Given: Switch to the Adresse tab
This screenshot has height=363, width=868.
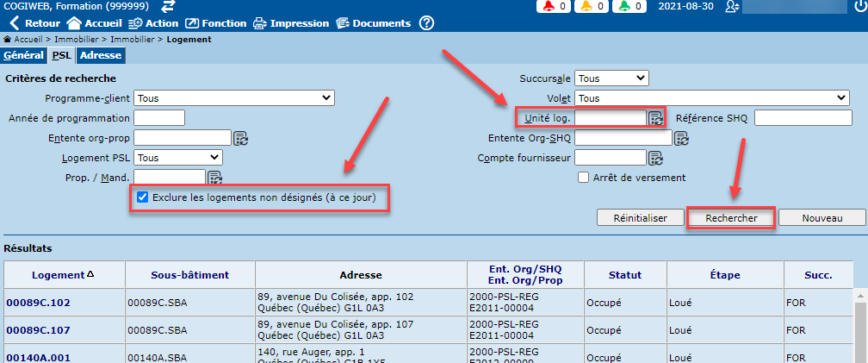Looking at the screenshot, I should [100, 55].
